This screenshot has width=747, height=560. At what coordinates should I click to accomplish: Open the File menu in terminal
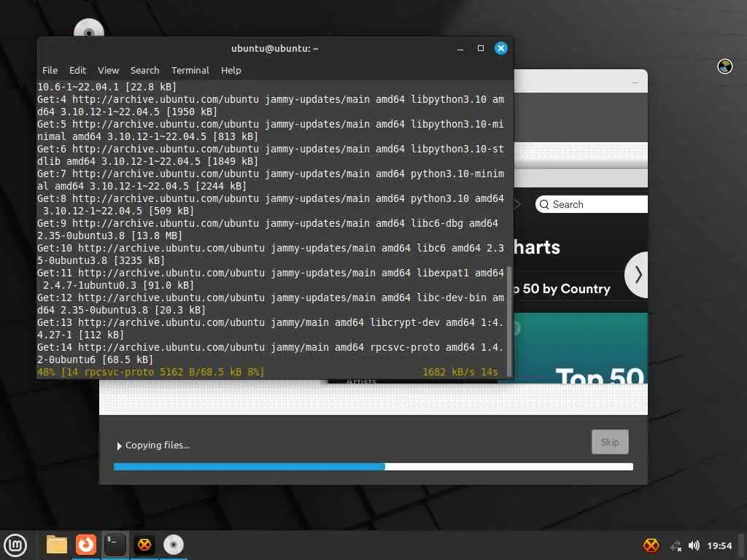[x=50, y=71]
